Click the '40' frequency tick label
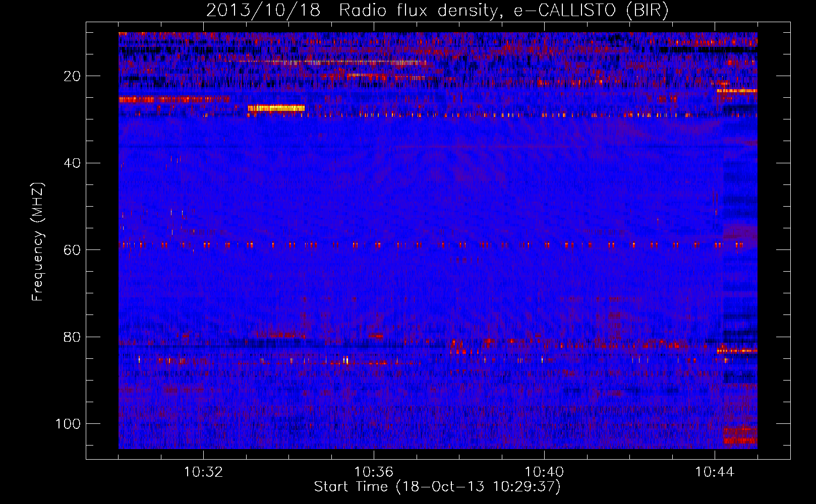This screenshot has width=816, height=504. click(73, 163)
